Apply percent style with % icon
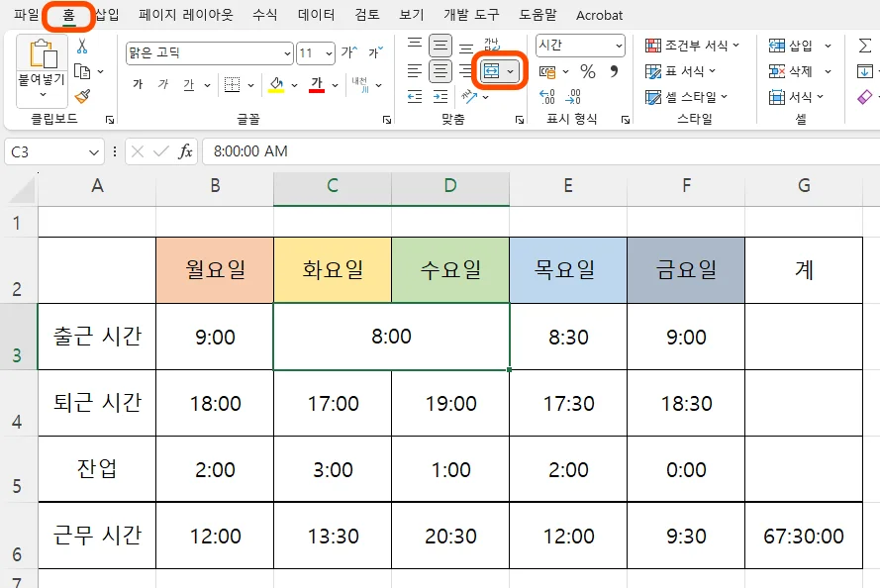Screen dimensions: 880x588 click(x=588, y=71)
